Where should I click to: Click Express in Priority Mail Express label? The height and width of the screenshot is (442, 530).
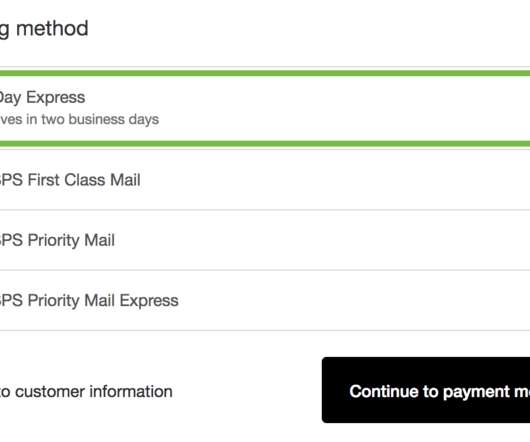[x=149, y=301]
